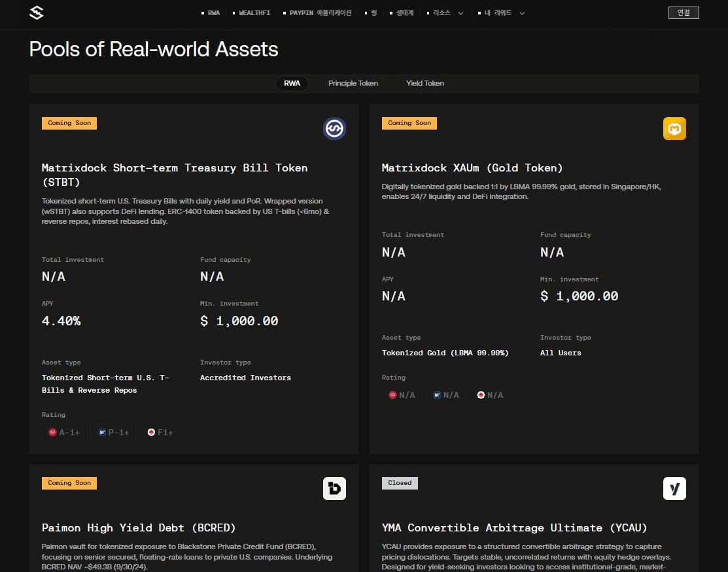Open Matrixdock XAUm (Gold Token) title
This screenshot has width=728, height=572.
click(472, 168)
